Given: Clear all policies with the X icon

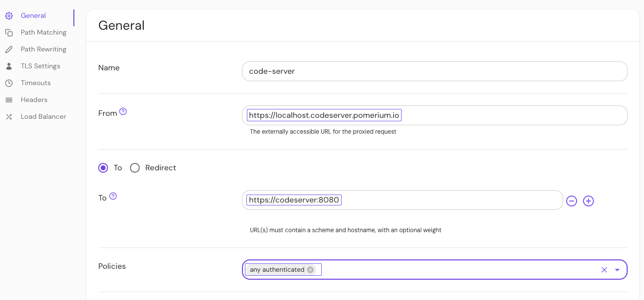Looking at the screenshot, I should coord(604,270).
